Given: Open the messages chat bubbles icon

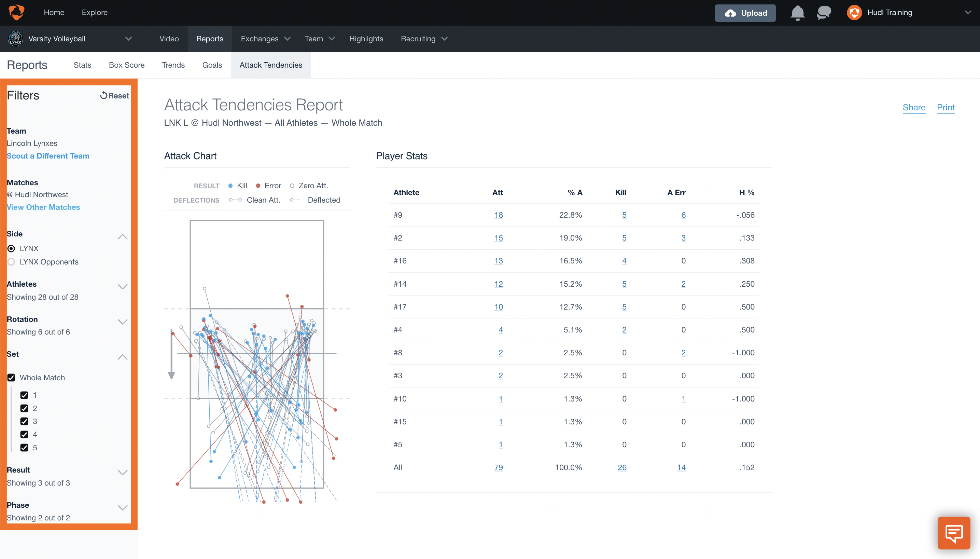Looking at the screenshot, I should (x=824, y=13).
